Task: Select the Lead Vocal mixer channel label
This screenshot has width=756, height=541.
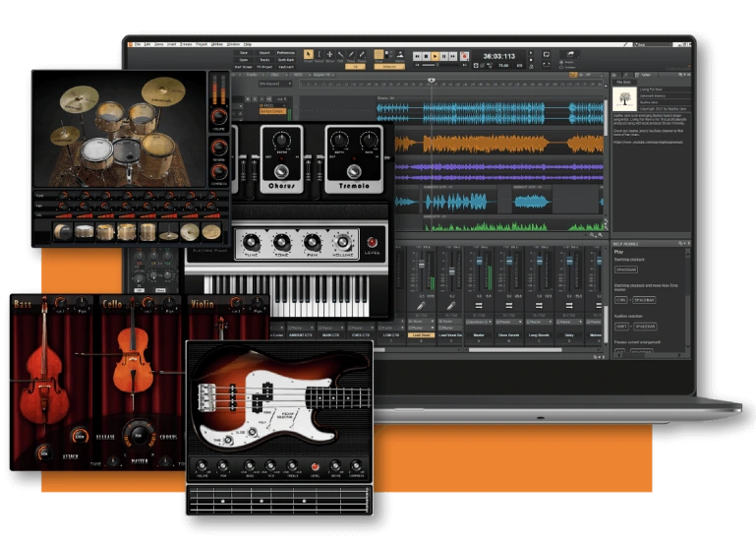Action: [x=421, y=335]
